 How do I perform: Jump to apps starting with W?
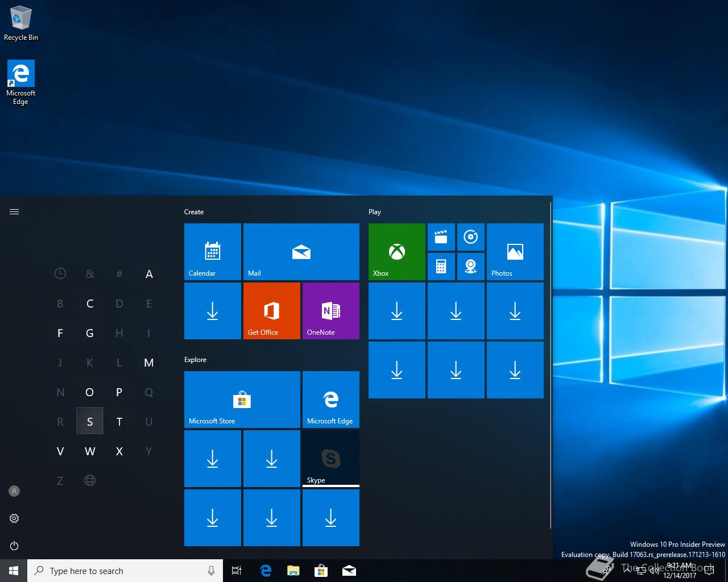pyautogui.click(x=90, y=451)
